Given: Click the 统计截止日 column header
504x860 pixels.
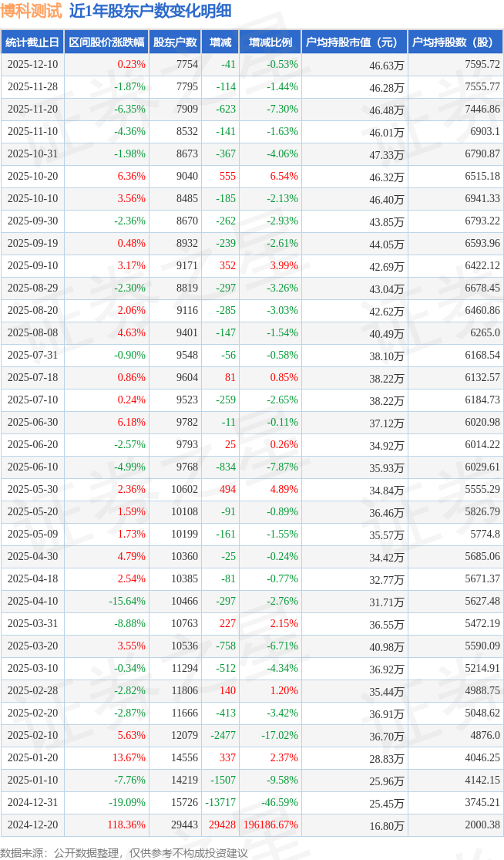Looking at the screenshot, I should [x=32, y=42].
